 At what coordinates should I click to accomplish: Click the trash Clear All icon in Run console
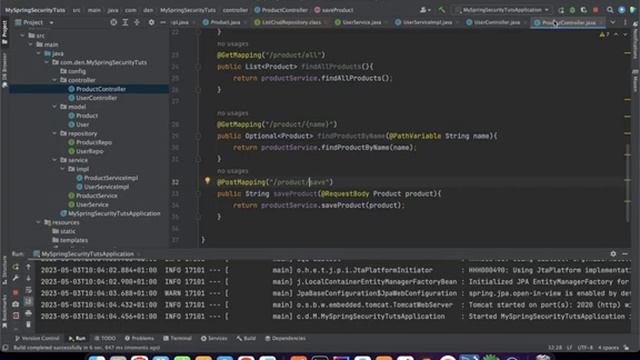[28, 324]
